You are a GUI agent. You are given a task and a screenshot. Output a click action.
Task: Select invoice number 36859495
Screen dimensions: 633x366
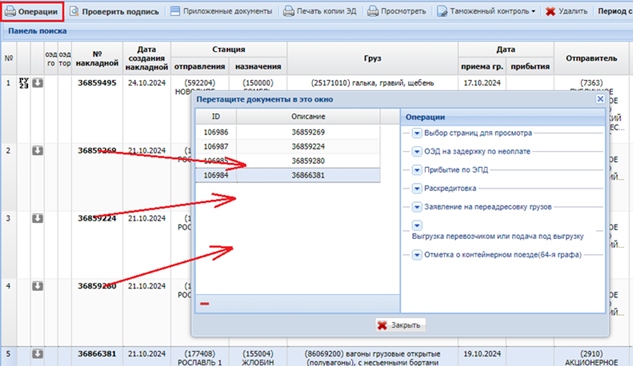pyautogui.click(x=97, y=83)
